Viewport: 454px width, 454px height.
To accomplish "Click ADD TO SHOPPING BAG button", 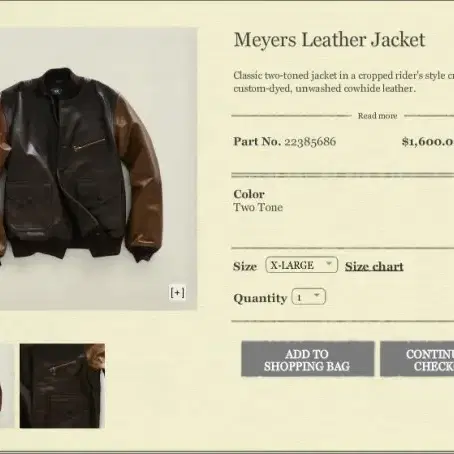I will click(308, 359).
